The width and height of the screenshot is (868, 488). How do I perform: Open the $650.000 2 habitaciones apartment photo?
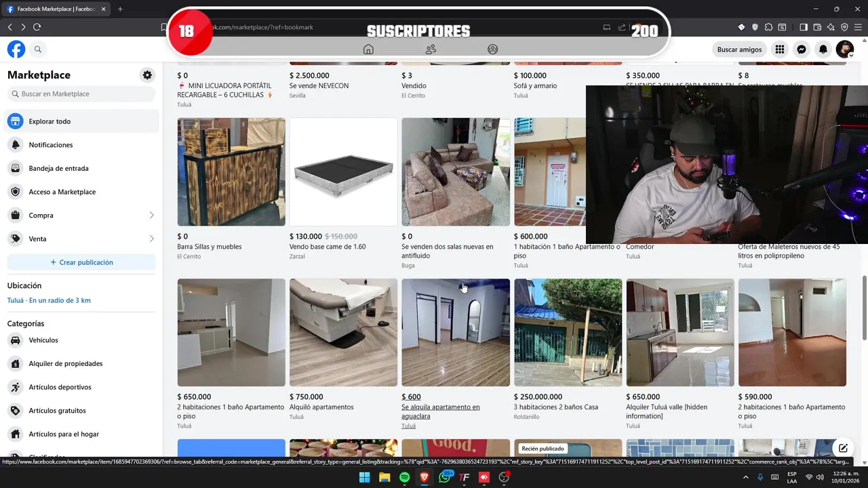point(231,333)
